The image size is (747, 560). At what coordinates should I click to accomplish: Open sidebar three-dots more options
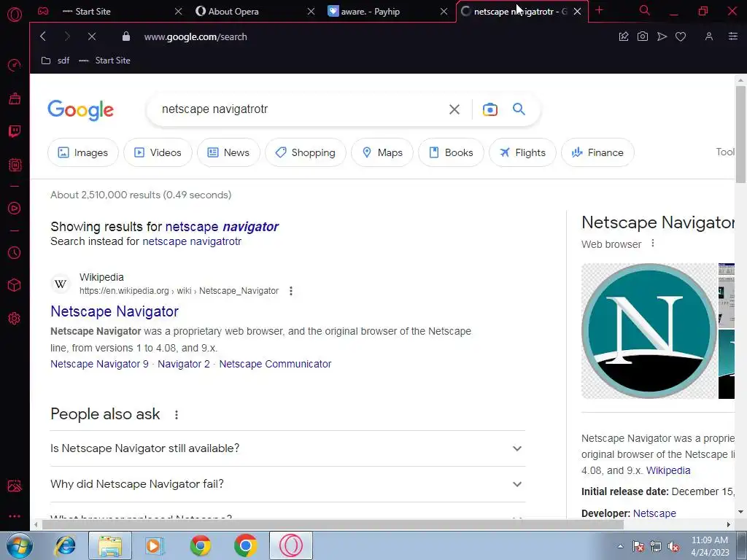click(15, 516)
